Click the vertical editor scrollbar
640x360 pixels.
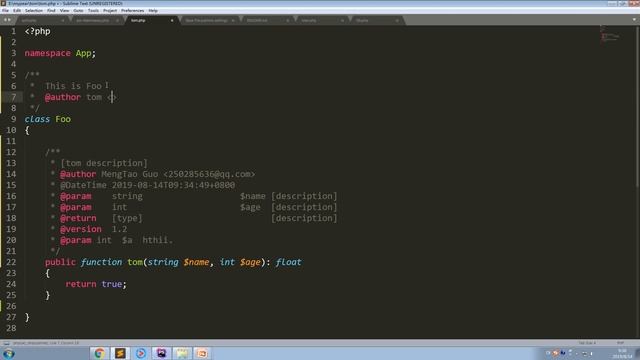(637, 106)
